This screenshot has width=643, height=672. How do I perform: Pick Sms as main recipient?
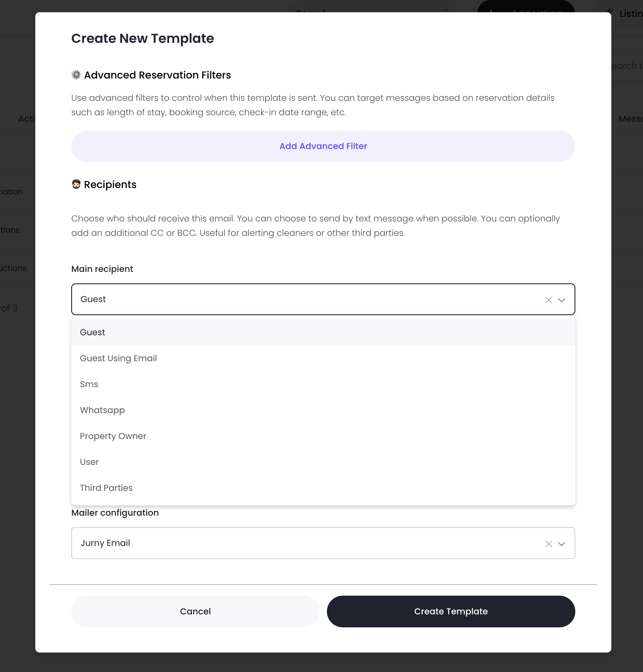(x=89, y=384)
